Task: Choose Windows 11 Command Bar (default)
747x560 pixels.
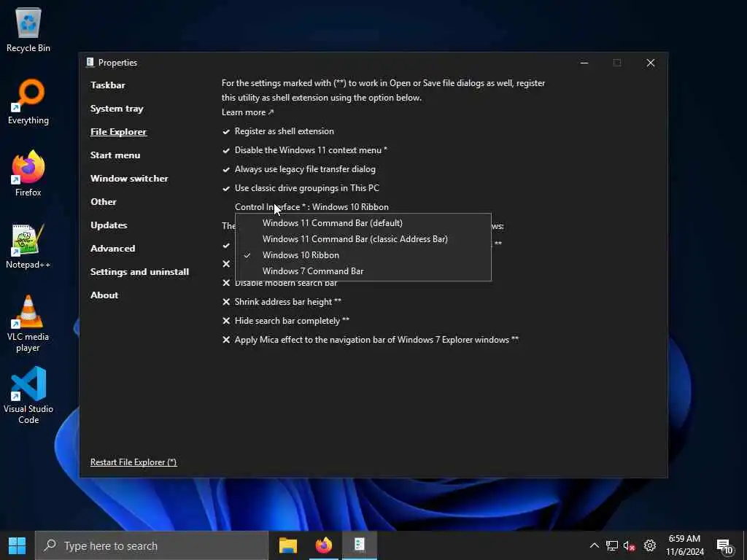Action: (x=363, y=223)
